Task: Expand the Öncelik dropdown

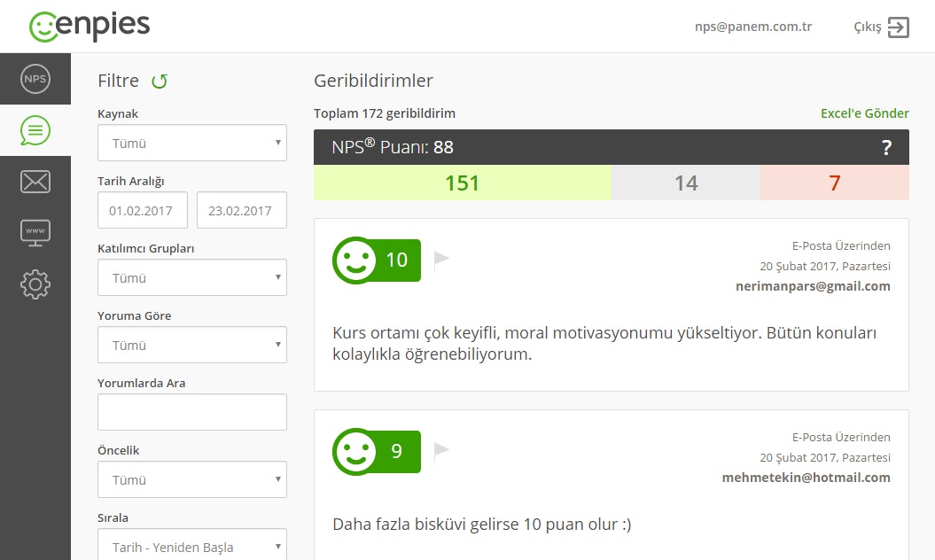Action: 192,479
